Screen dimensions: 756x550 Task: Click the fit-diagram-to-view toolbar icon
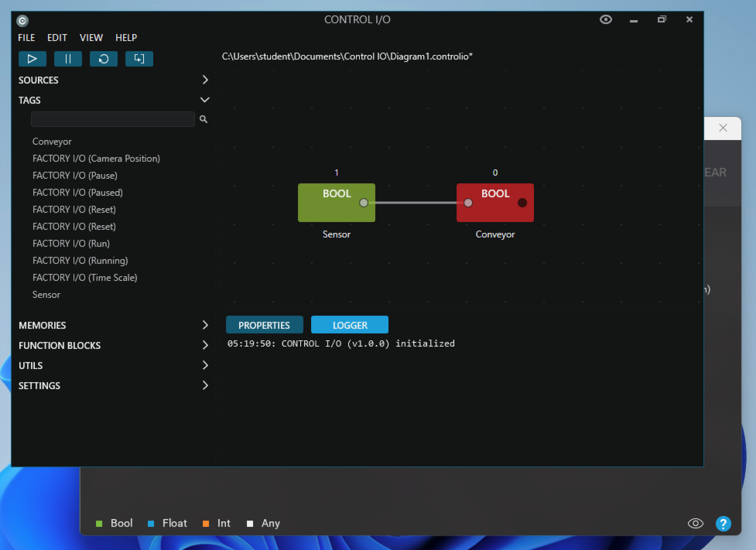click(139, 59)
